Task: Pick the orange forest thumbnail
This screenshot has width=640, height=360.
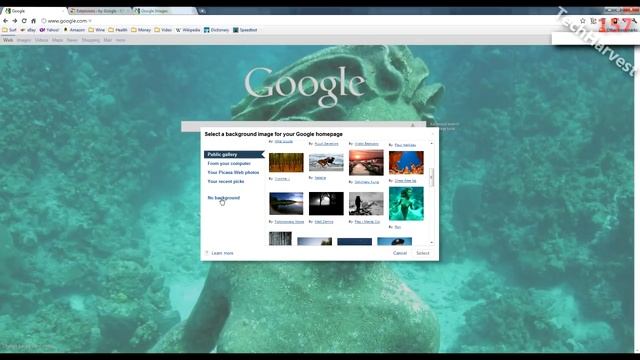Action: (286, 162)
